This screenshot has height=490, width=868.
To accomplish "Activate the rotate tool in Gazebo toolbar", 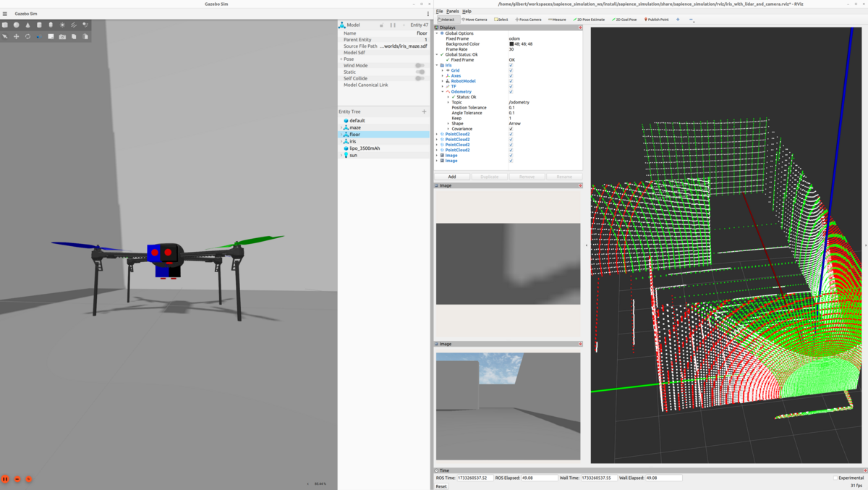I will [28, 35].
